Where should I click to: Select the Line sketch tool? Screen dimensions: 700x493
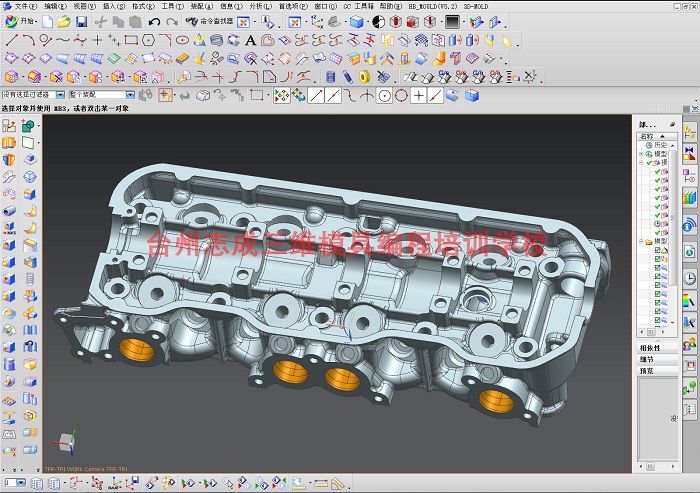click(x=12, y=41)
